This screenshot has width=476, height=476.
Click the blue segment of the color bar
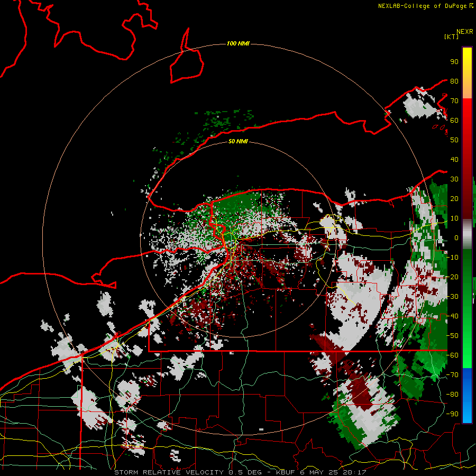pos(467,395)
